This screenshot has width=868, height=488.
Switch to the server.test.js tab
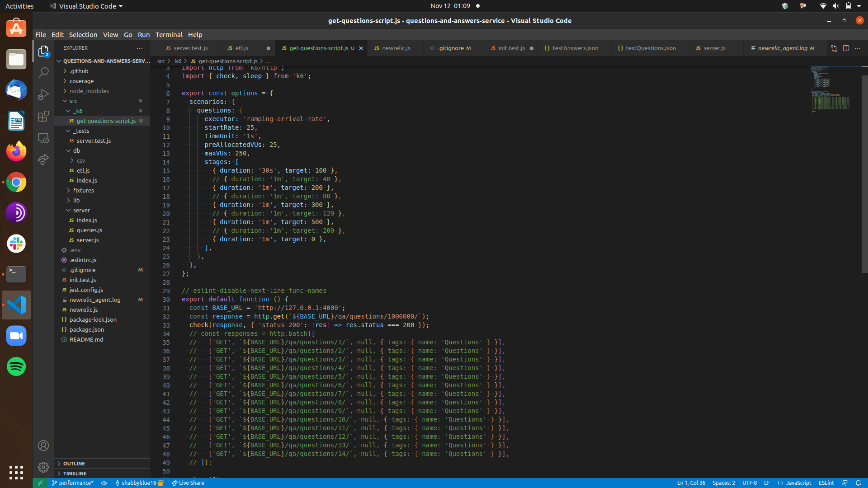pos(190,48)
